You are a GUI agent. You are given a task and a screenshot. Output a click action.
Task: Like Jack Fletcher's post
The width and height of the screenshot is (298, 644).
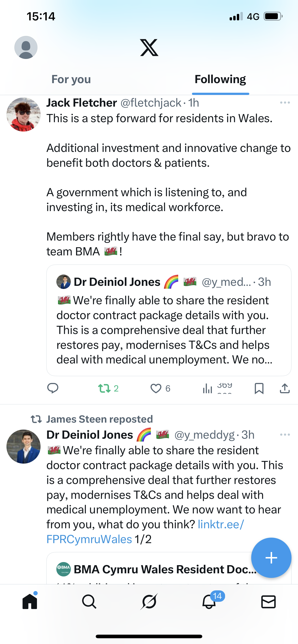[x=156, y=388]
